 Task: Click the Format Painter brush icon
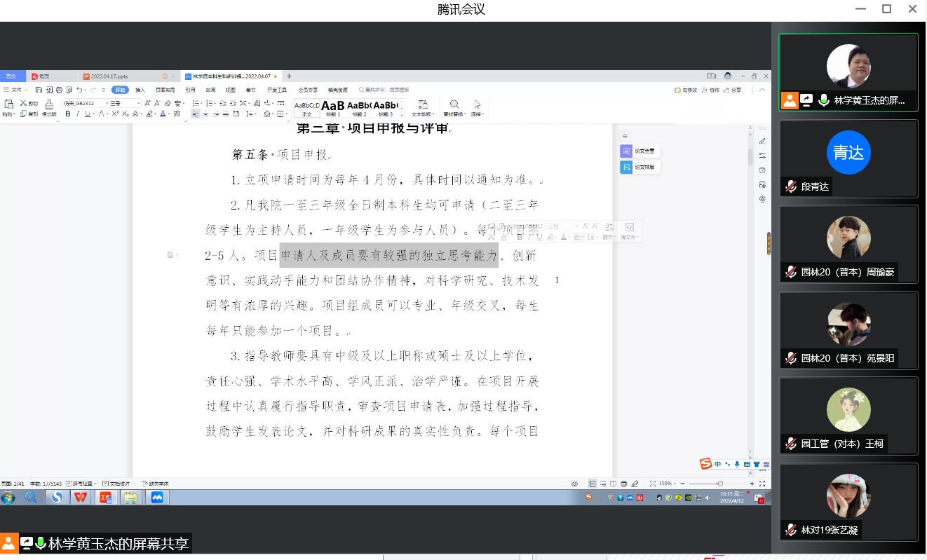tap(49, 104)
